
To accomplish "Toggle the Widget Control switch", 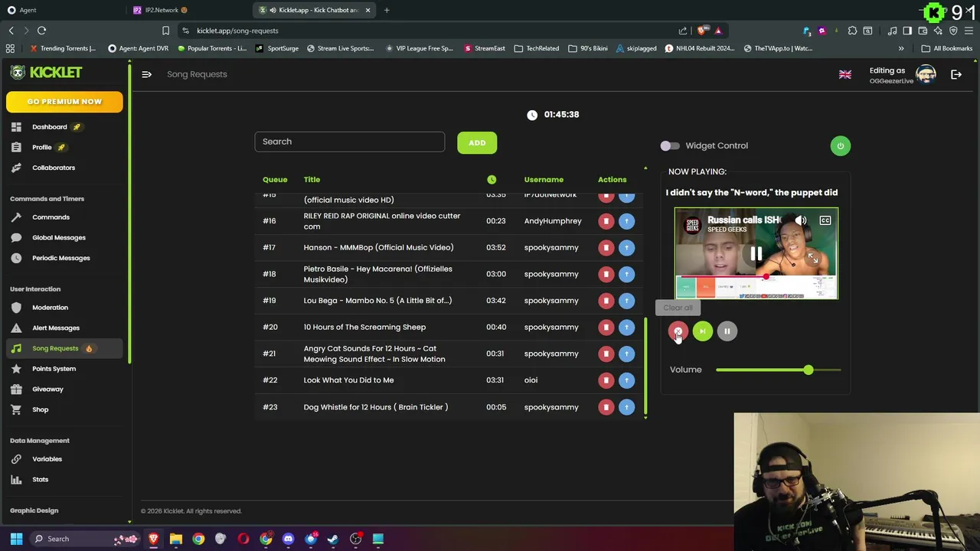I will [x=670, y=145].
